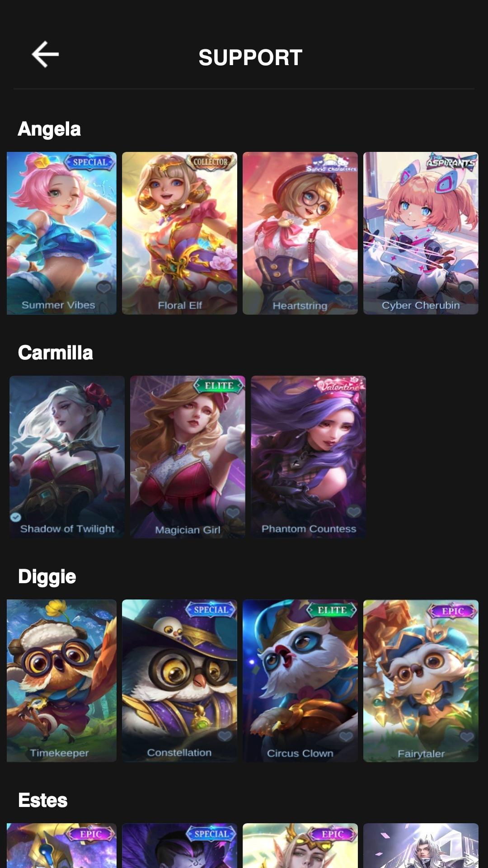The height and width of the screenshot is (868, 488).
Task: Like the Cyber Cherubin skin heart icon
Action: [x=466, y=288]
